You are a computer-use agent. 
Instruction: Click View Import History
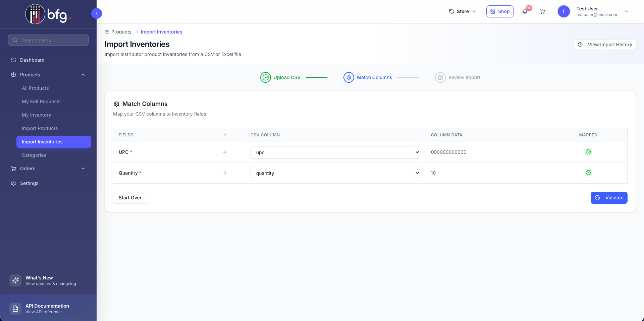tap(605, 45)
